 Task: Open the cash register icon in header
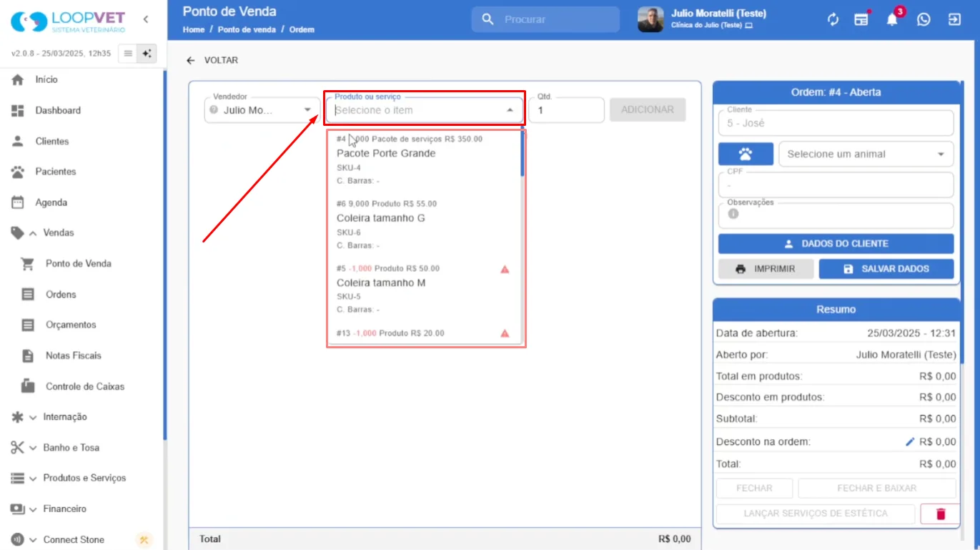click(x=861, y=19)
